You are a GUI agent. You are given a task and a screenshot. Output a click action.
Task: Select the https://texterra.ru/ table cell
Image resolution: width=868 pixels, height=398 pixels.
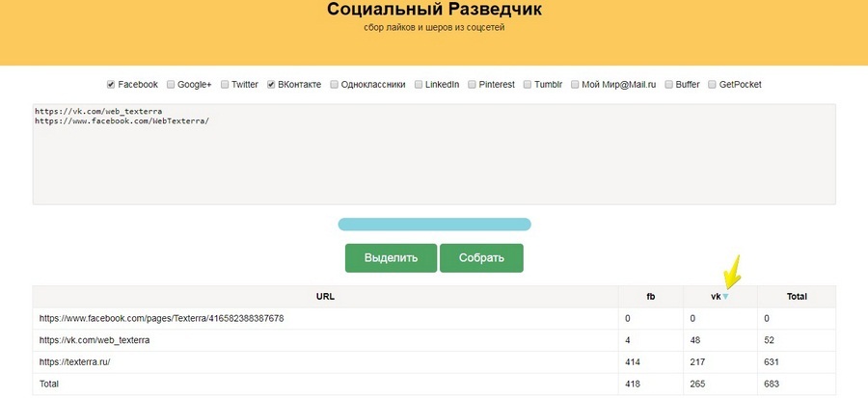(326, 362)
